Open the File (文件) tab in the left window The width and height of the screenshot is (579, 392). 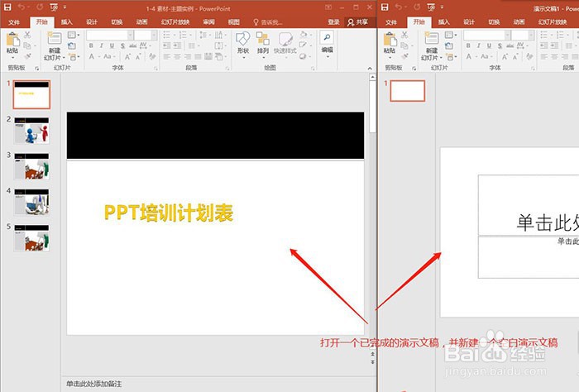[x=14, y=22]
